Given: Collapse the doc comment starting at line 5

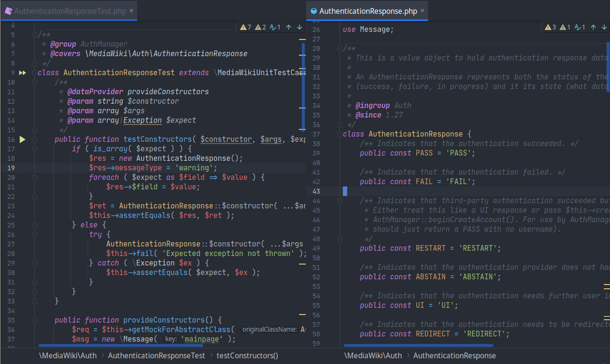Looking at the screenshot, I should [34, 35].
